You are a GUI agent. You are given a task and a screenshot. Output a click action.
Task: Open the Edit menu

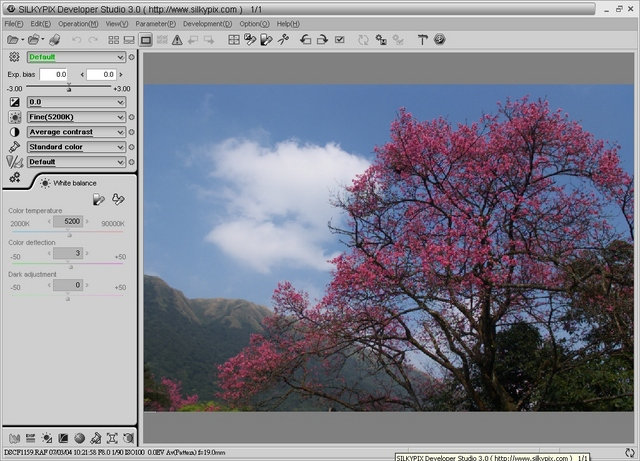point(40,24)
